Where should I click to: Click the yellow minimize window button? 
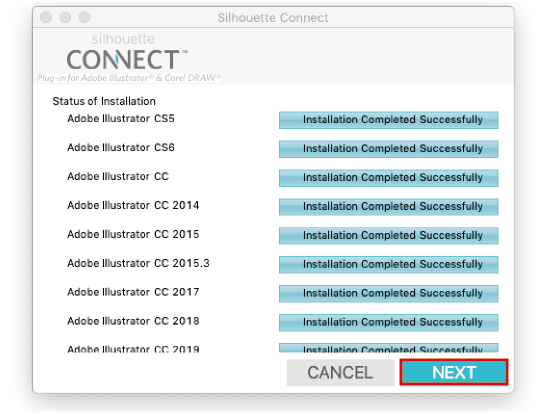tap(65, 17)
